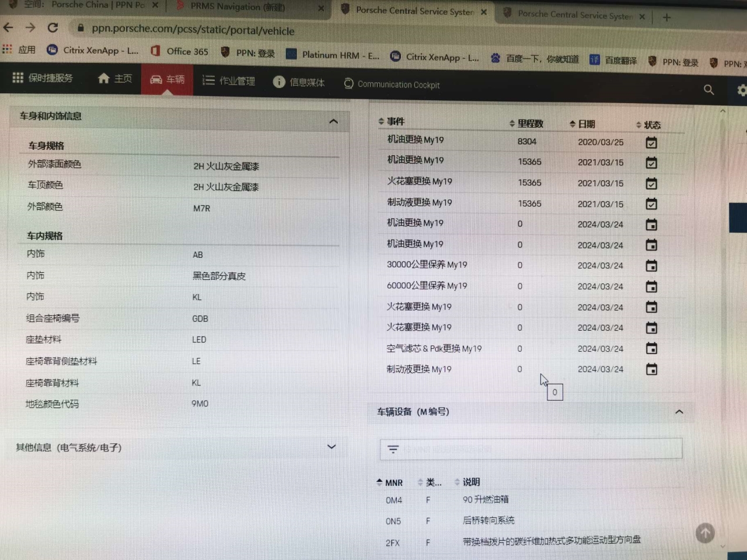Click the equipment filter input field

530,449
